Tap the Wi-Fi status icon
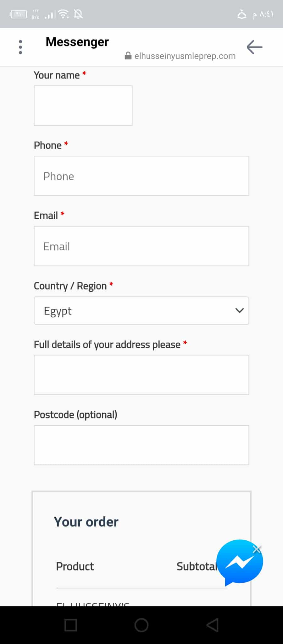Viewport: 283px width, 644px height. (64, 14)
